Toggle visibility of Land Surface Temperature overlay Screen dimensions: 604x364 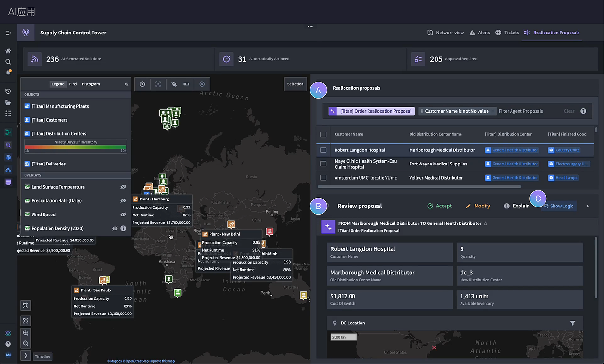click(123, 187)
